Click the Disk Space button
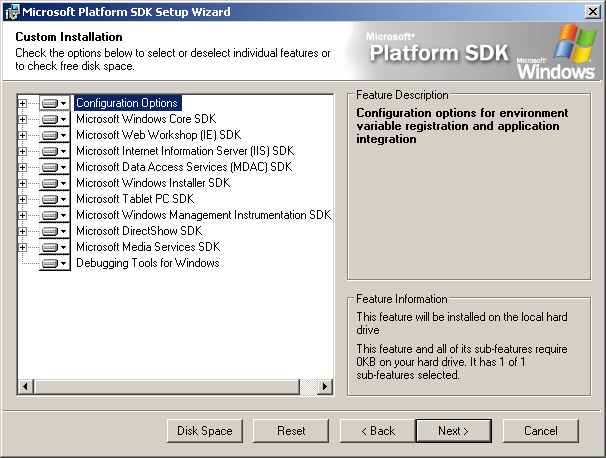 tap(205, 431)
